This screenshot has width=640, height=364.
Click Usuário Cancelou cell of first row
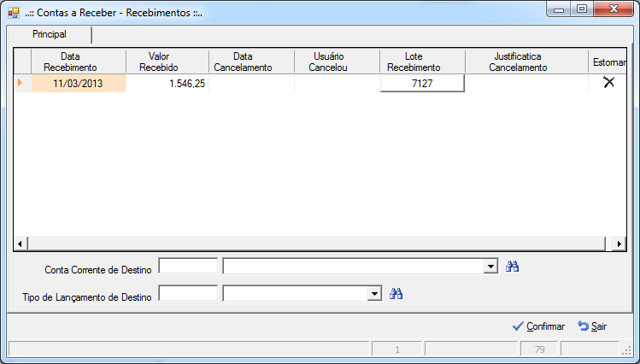pos(337,83)
